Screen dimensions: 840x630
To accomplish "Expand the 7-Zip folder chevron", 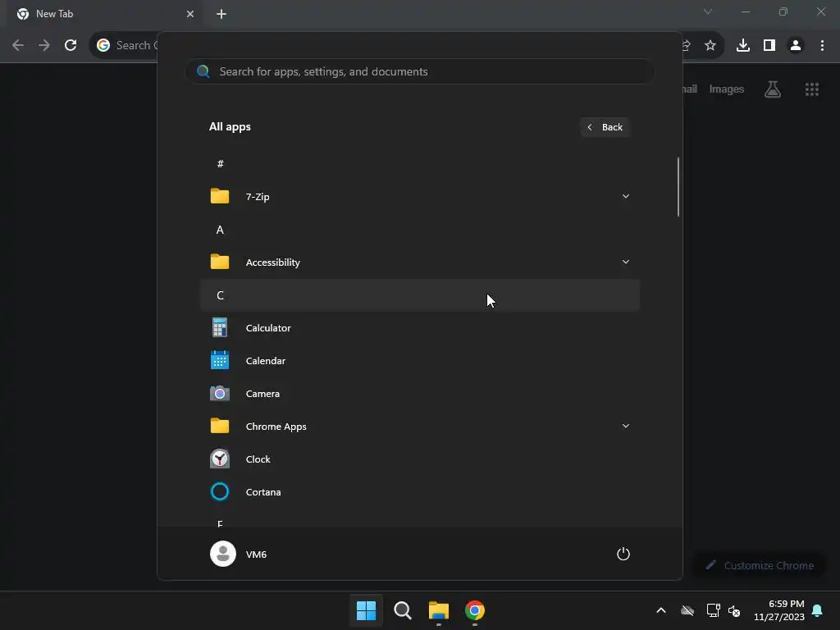I will [625, 197].
